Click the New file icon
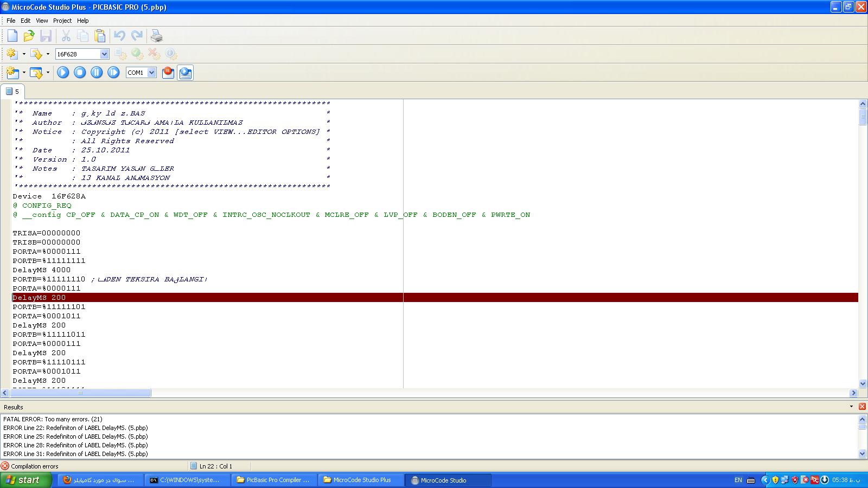This screenshot has width=868, height=488. point(12,36)
